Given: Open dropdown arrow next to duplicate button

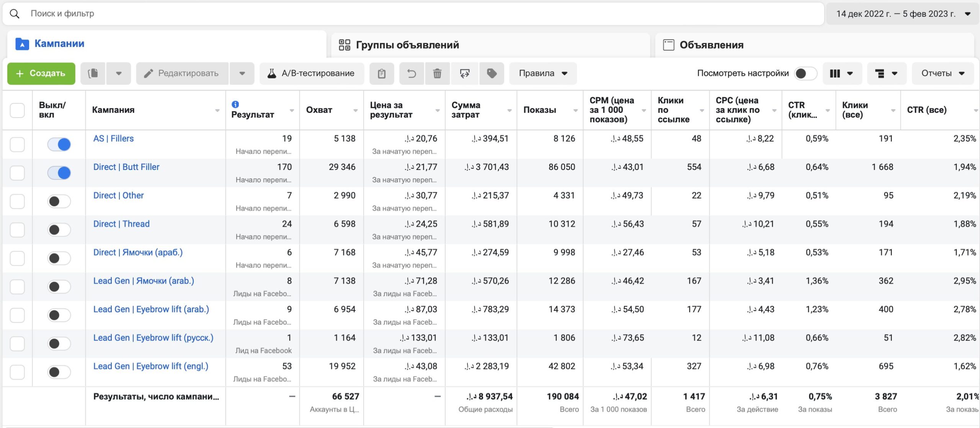Looking at the screenshot, I should click(119, 73).
